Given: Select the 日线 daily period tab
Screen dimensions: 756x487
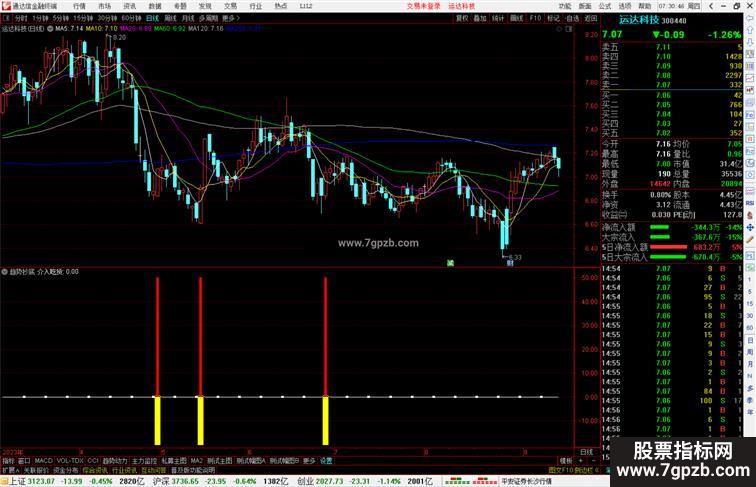Looking at the screenshot, I should tap(152, 18).
